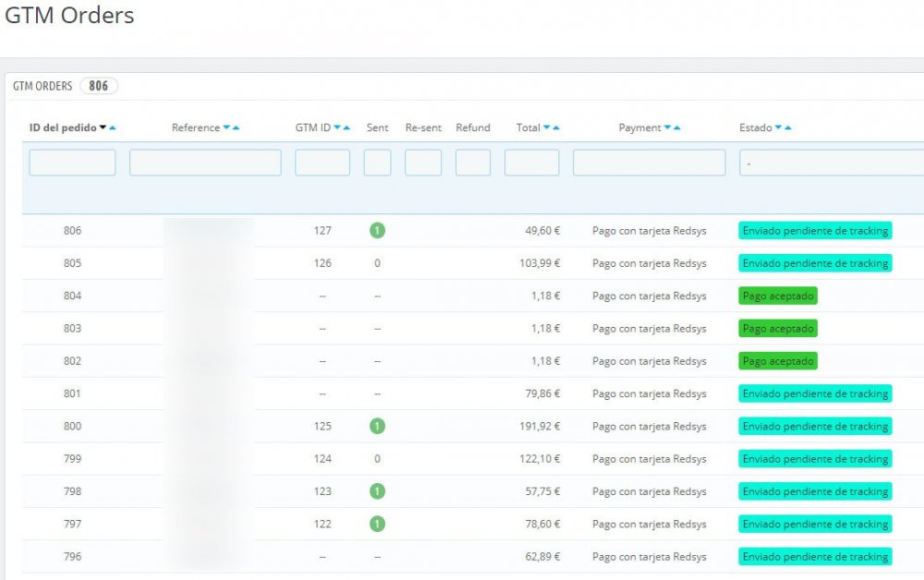924x580 pixels.
Task: Focus the Reference filter input box
Action: [x=205, y=163]
